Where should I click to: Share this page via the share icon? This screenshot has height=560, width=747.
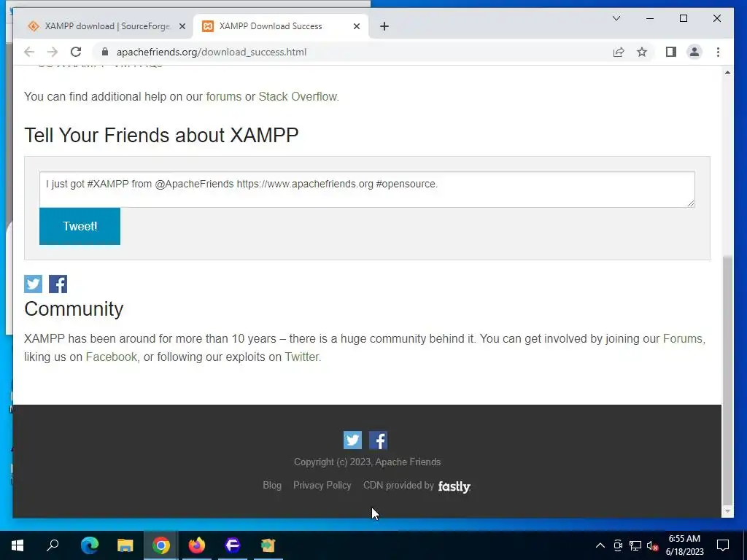pos(619,52)
